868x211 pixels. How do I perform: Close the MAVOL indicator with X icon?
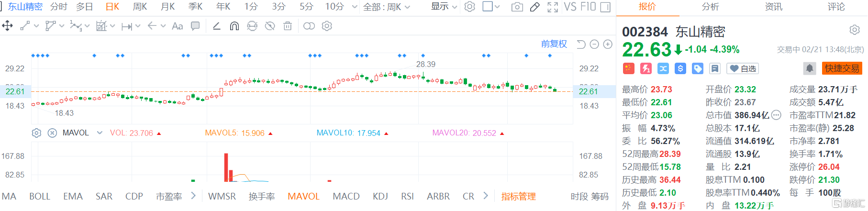tap(53, 133)
